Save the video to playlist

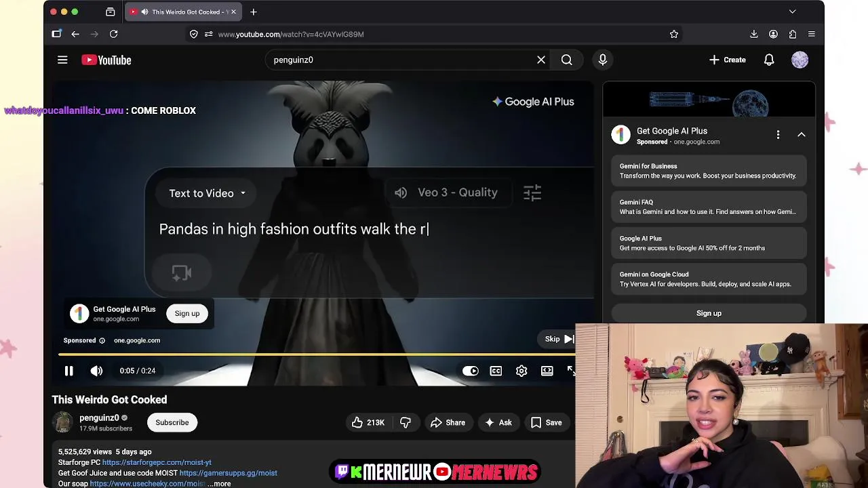(547, 422)
